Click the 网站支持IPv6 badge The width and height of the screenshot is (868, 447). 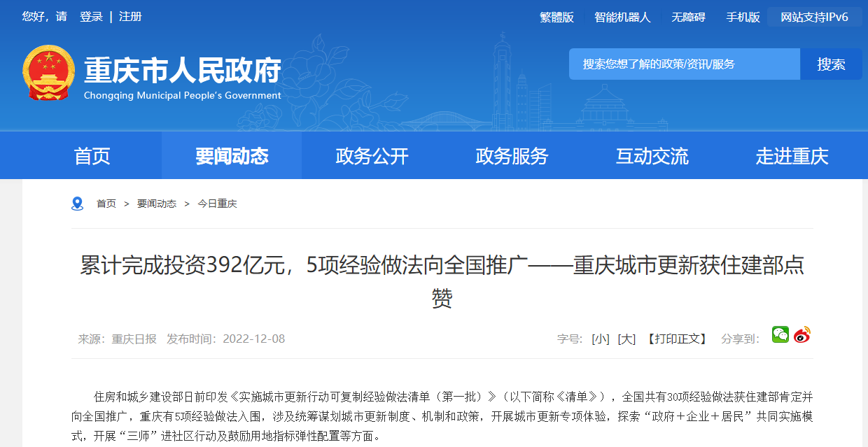point(814,17)
